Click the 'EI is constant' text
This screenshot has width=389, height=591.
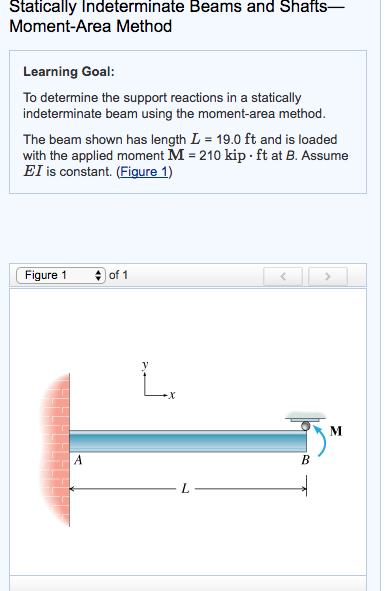coord(67,172)
